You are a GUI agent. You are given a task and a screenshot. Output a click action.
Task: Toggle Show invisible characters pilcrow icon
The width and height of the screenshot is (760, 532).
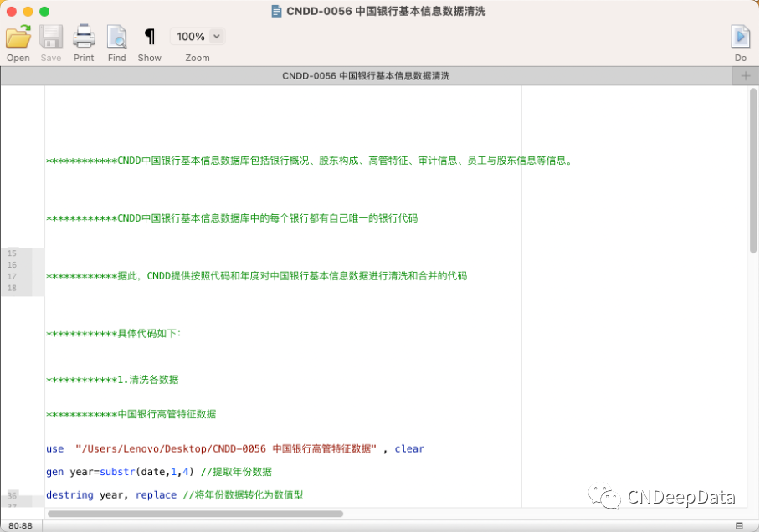click(x=150, y=36)
